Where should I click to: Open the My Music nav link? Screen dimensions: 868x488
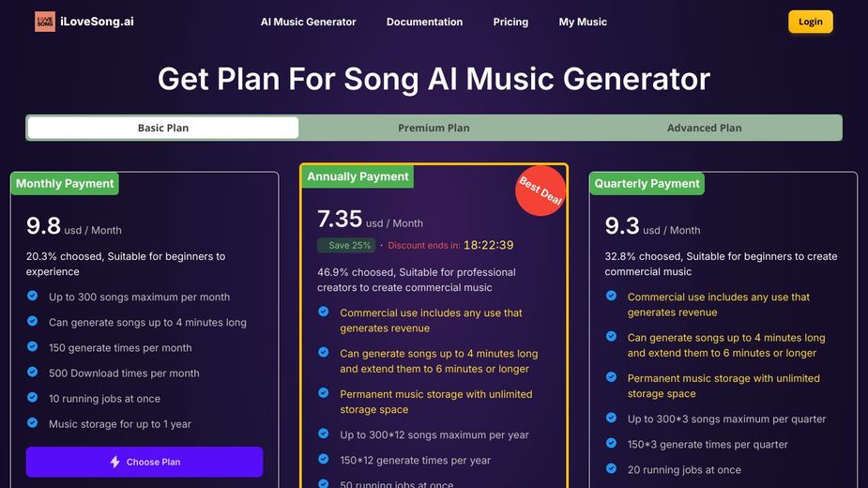click(583, 23)
